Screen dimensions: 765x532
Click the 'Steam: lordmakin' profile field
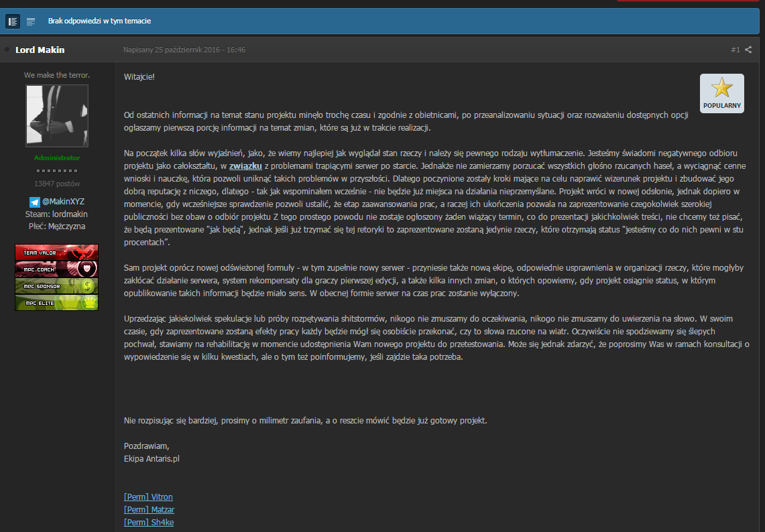(56, 214)
